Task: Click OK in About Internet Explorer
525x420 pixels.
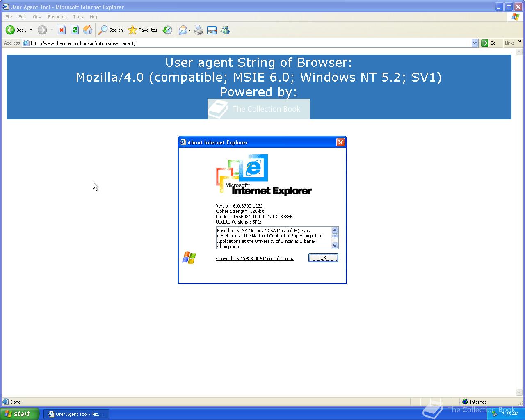Action: [323, 258]
